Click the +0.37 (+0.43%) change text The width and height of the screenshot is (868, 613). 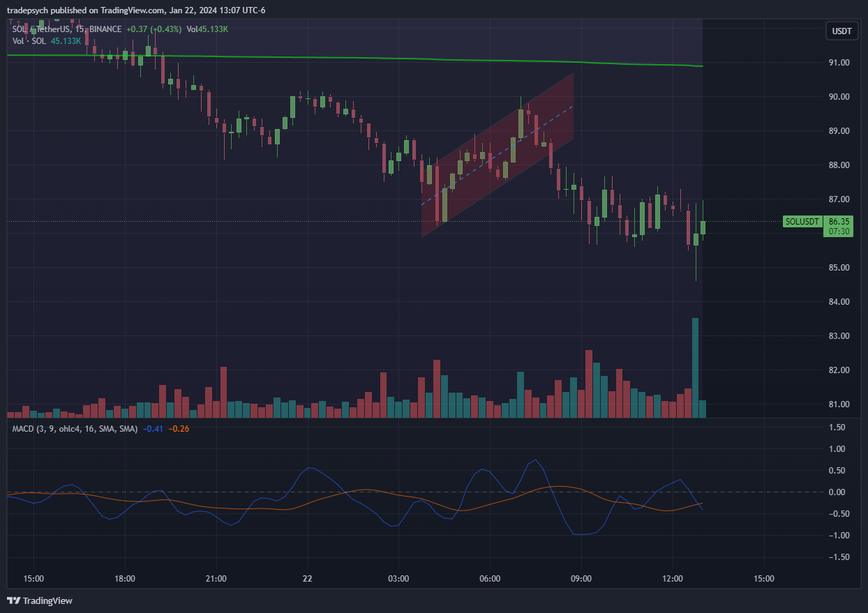click(x=154, y=29)
